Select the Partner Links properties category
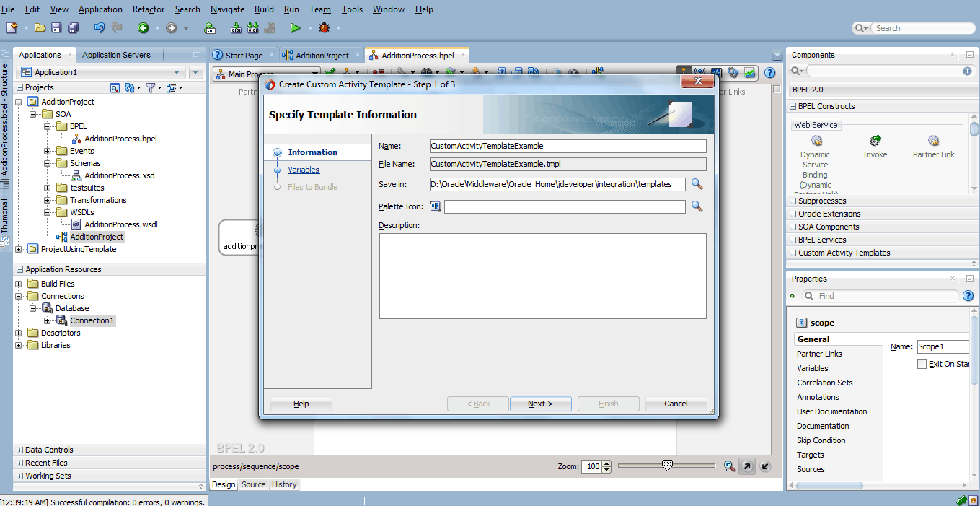980x506 pixels. pos(819,354)
